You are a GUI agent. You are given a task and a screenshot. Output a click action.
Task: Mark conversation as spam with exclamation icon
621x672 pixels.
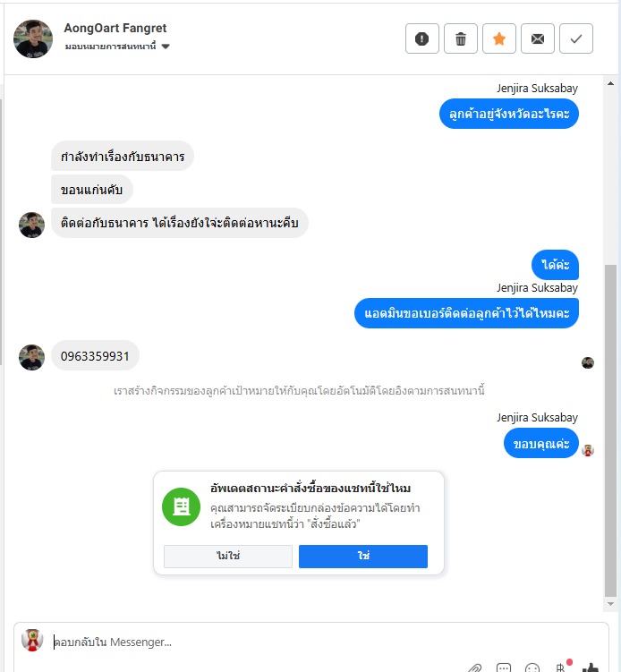tap(421, 38)
